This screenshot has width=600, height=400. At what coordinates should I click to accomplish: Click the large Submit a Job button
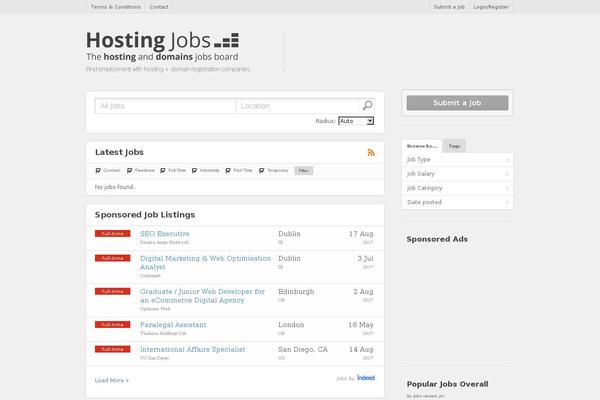(457, 103)
